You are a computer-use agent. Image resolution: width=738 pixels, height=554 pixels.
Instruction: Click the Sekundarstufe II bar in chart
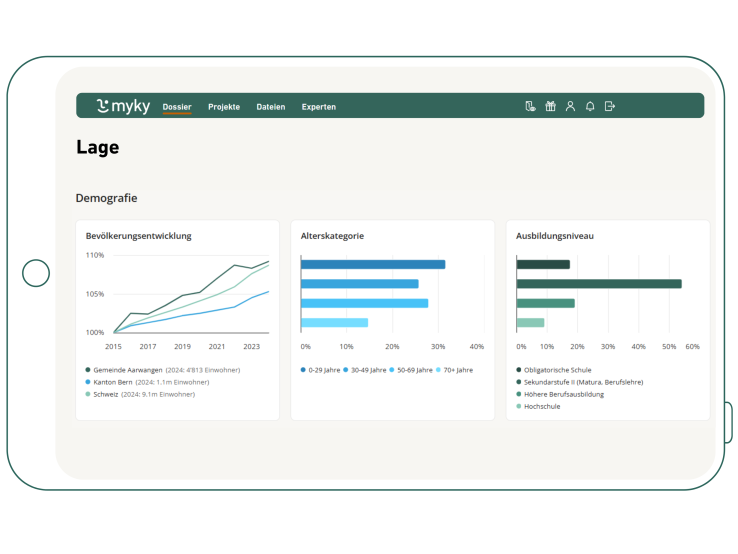point(598,284)
